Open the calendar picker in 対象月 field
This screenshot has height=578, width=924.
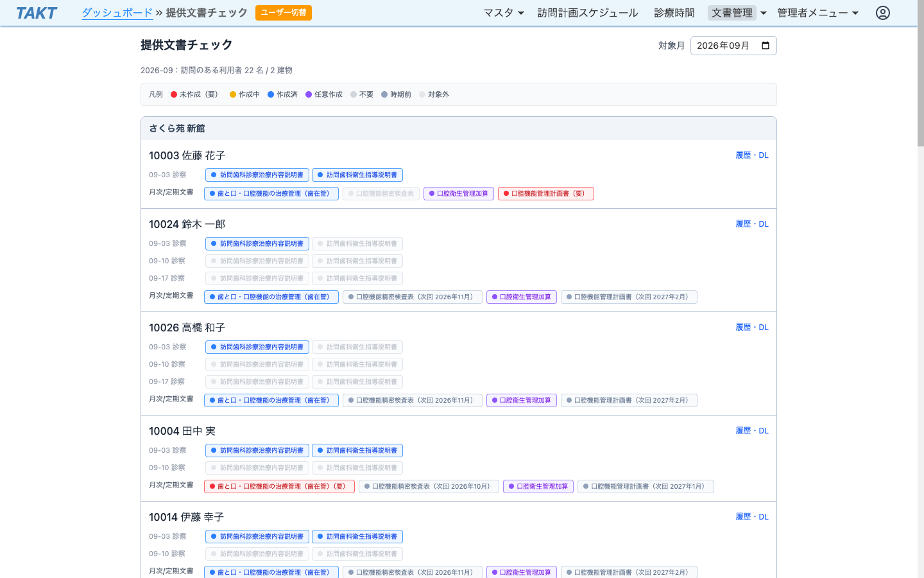[766, 46]
